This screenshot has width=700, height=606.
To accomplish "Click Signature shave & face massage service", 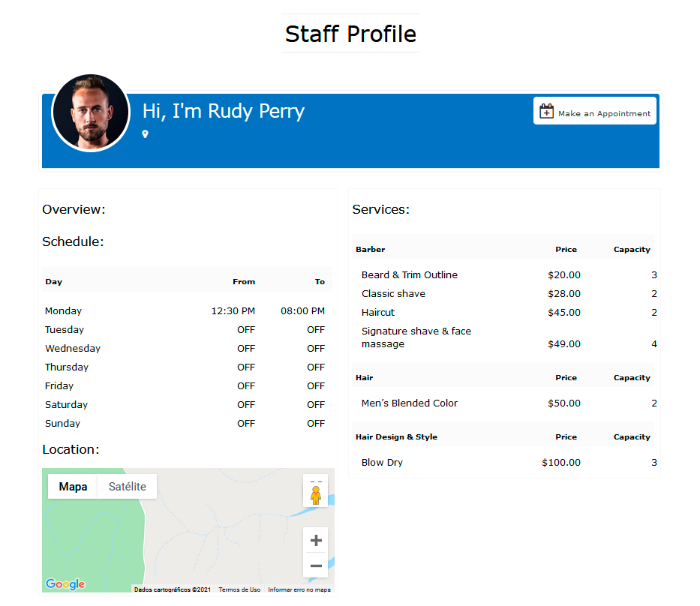I will 416,337.
